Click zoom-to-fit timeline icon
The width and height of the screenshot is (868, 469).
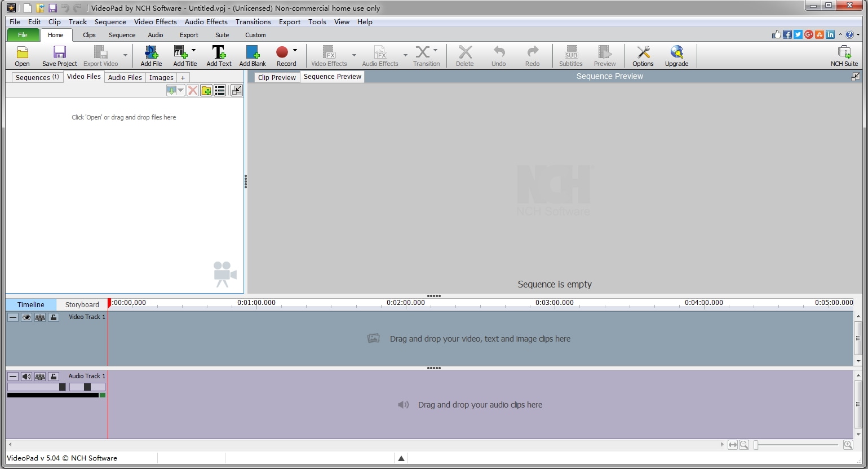pyautogui.click(x=733, y=445)
